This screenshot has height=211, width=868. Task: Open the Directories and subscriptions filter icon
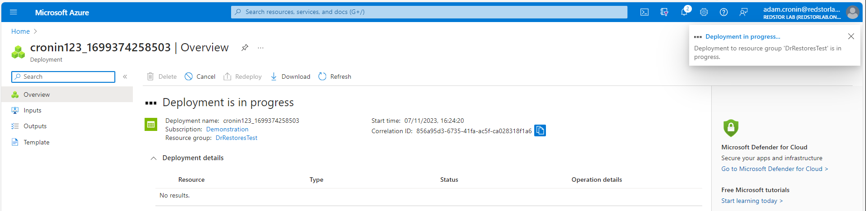pos(664,12)
